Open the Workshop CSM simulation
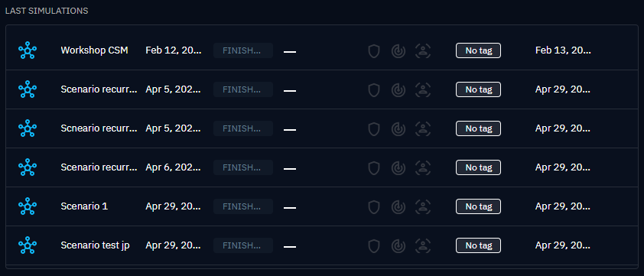The width and height of the screenshot is (644, 276). click(x=322, y=50)
